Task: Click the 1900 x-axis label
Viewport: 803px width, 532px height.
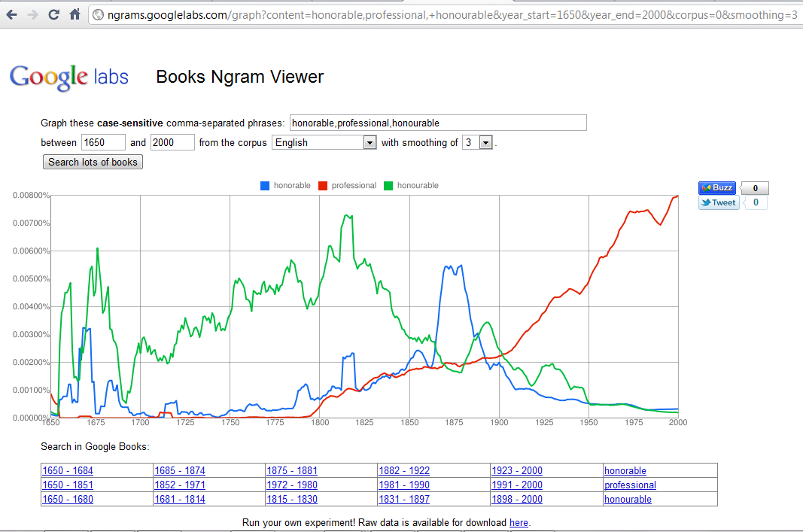Action: pyautogui.click(x=499, y=422)
